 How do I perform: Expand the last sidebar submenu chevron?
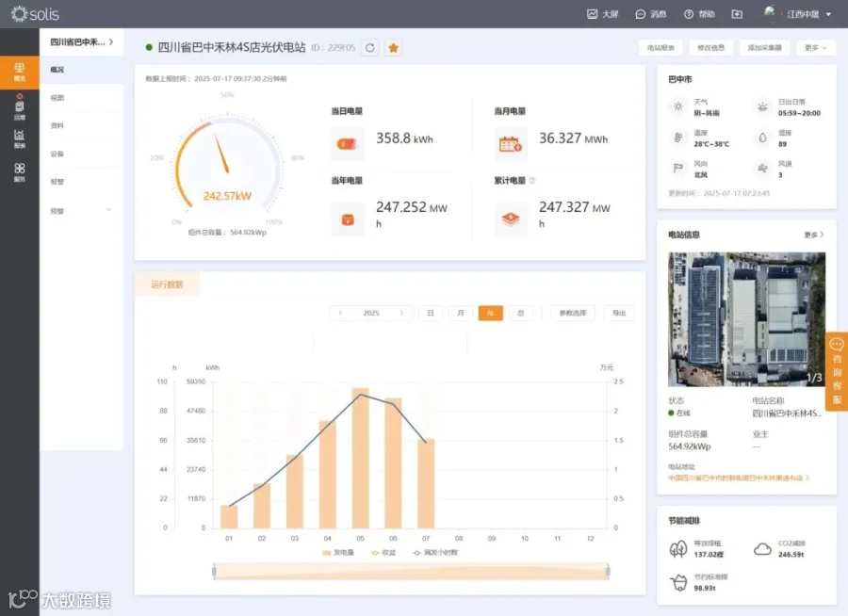[108, 210]
